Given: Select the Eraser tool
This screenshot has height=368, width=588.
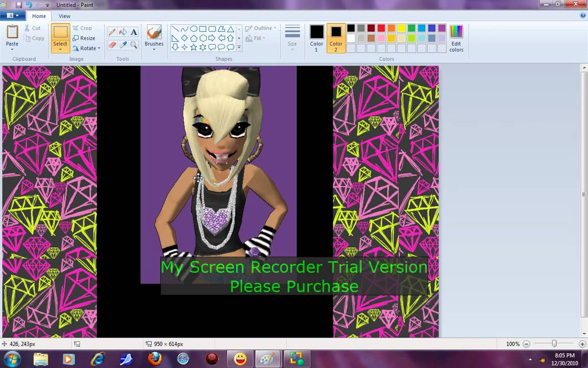Looking at the screenshot, I should (112, 45).
